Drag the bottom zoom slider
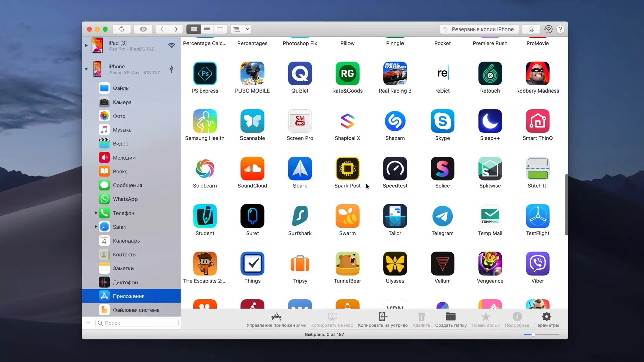This screenshot has width=644, height=362. tap(533, 335)
